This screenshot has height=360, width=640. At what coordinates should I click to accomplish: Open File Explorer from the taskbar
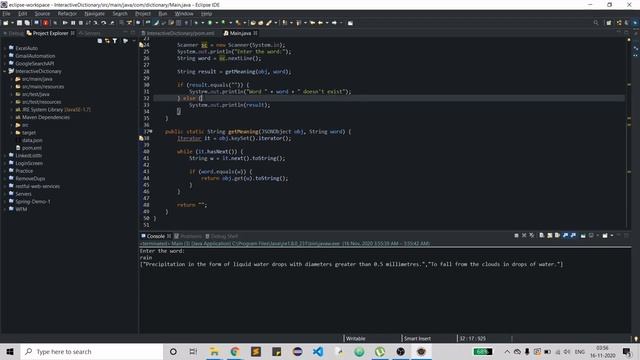pyautogui.click(x=214, y=351)
